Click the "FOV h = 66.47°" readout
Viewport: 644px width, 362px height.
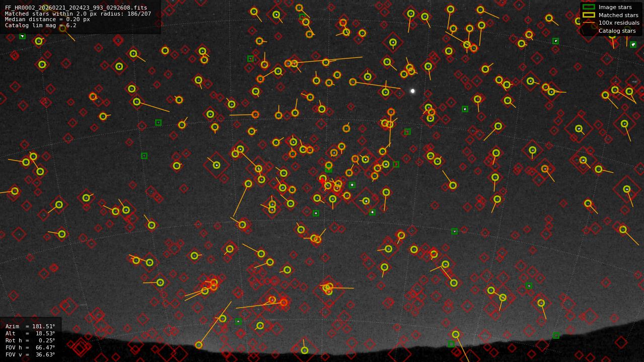(30, 347)
